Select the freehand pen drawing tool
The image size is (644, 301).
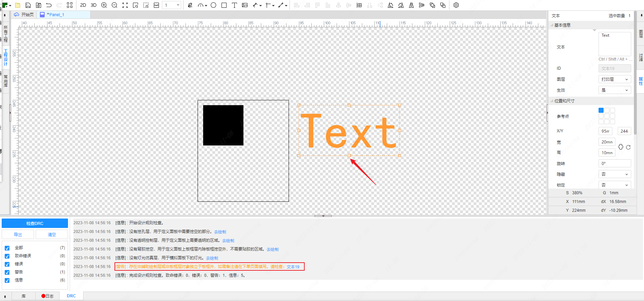[190, 5]
